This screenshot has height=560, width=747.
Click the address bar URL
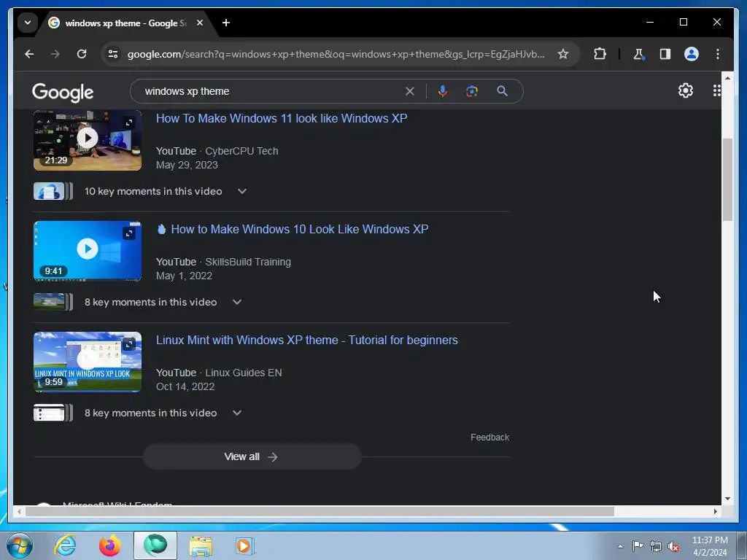tap(336, 54)
